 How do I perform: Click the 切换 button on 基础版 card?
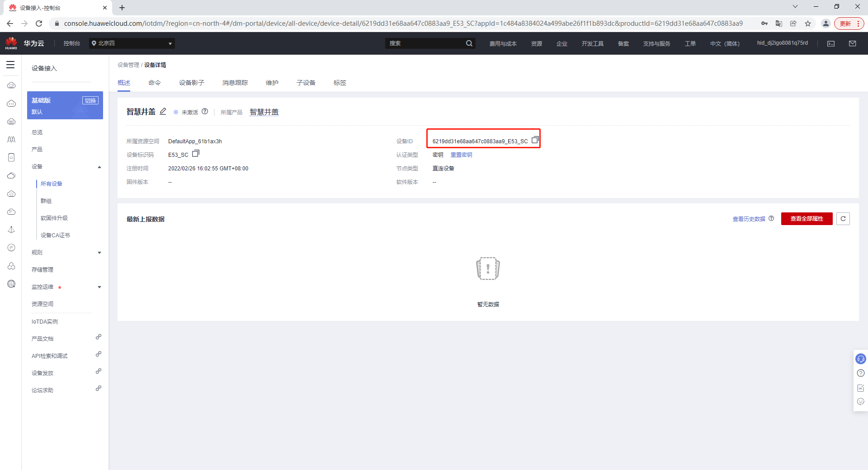[x=90, y=100]
